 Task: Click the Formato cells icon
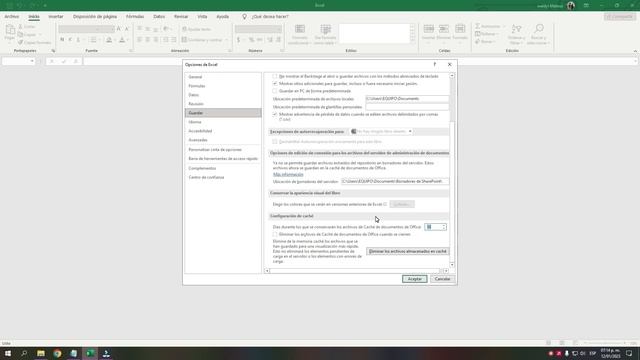click(460, 29)
